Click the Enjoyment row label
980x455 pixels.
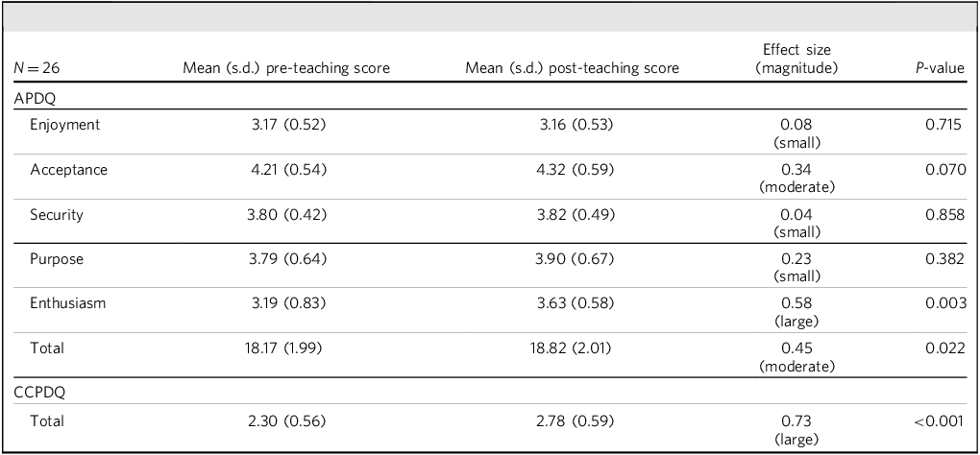click(64, 125)
